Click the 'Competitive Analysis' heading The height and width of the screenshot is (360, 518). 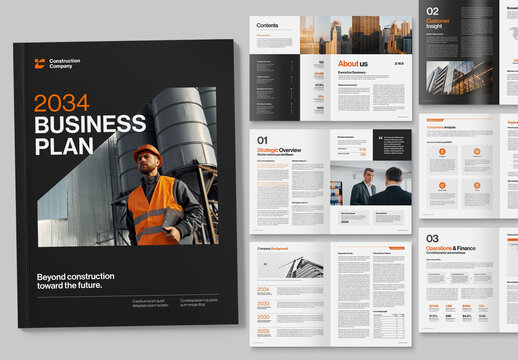pos(441,127)
